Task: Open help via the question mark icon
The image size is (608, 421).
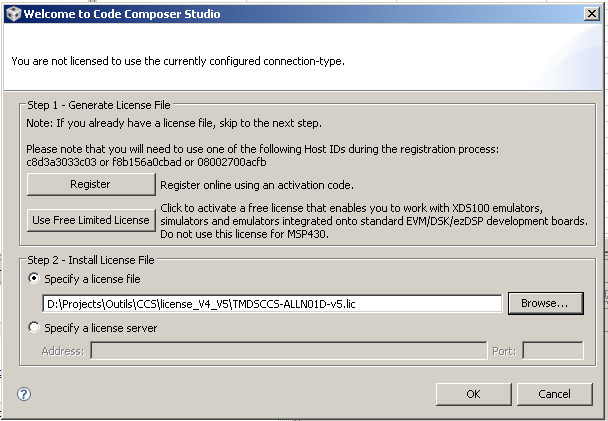Action: click(24, 394)
